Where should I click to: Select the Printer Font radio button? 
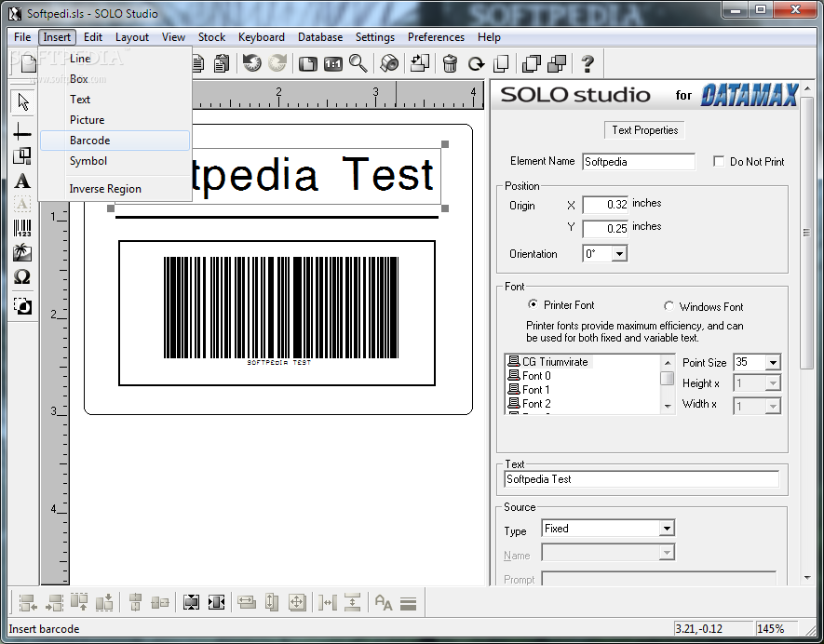tap(533, 304)
